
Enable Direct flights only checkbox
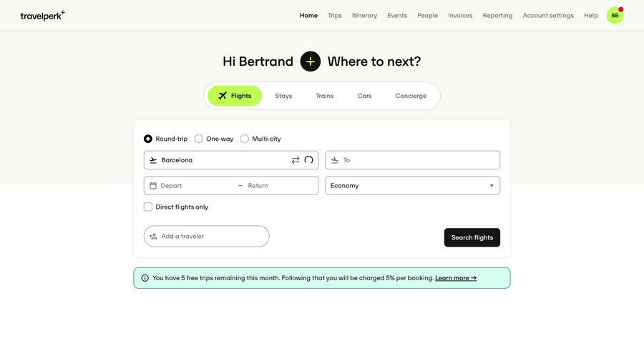click(148, 207)
